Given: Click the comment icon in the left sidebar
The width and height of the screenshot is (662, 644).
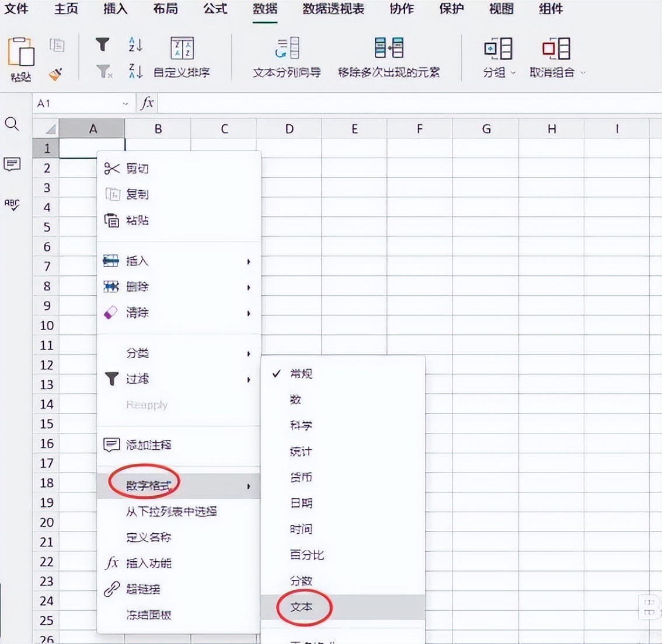Looking at the screenshot, I should point(13,164).
